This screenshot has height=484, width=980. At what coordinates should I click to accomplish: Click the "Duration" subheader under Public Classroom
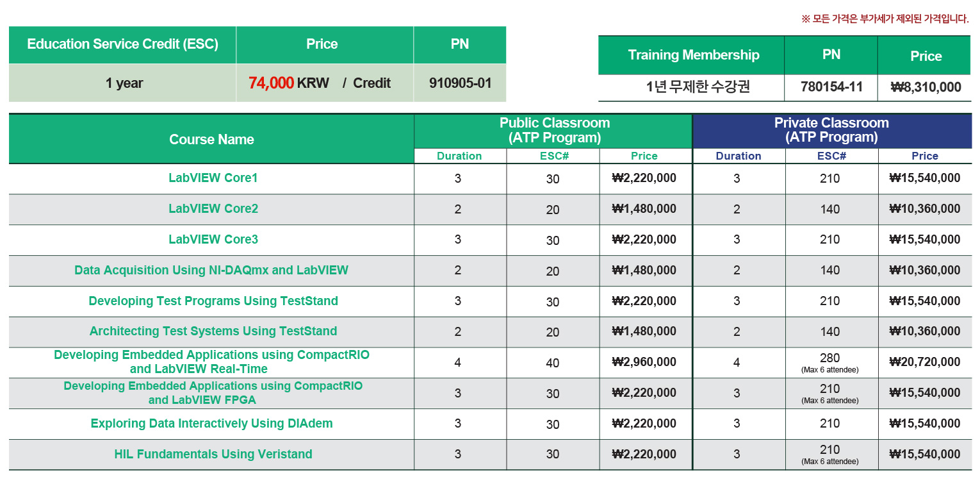pos(459,156)
